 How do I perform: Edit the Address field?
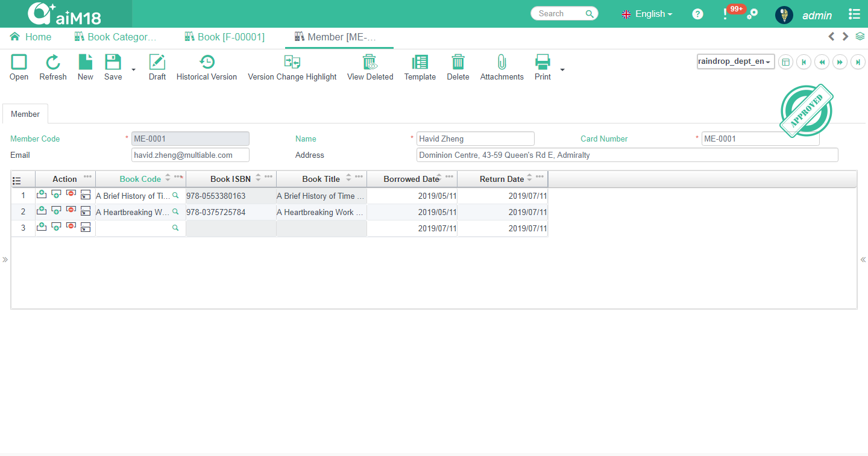627,155
